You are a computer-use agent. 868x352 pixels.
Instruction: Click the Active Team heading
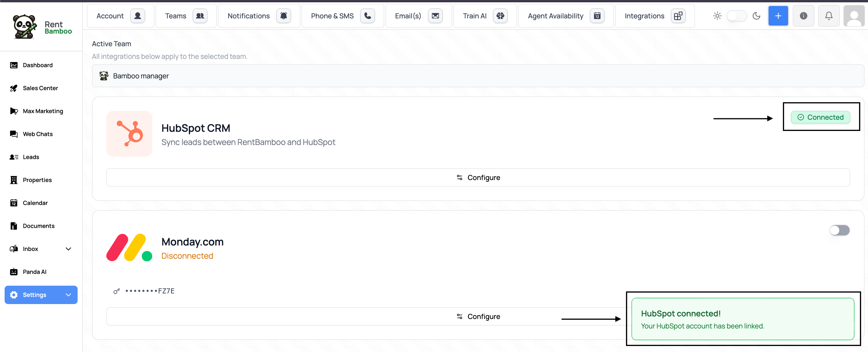coord(112,44)
